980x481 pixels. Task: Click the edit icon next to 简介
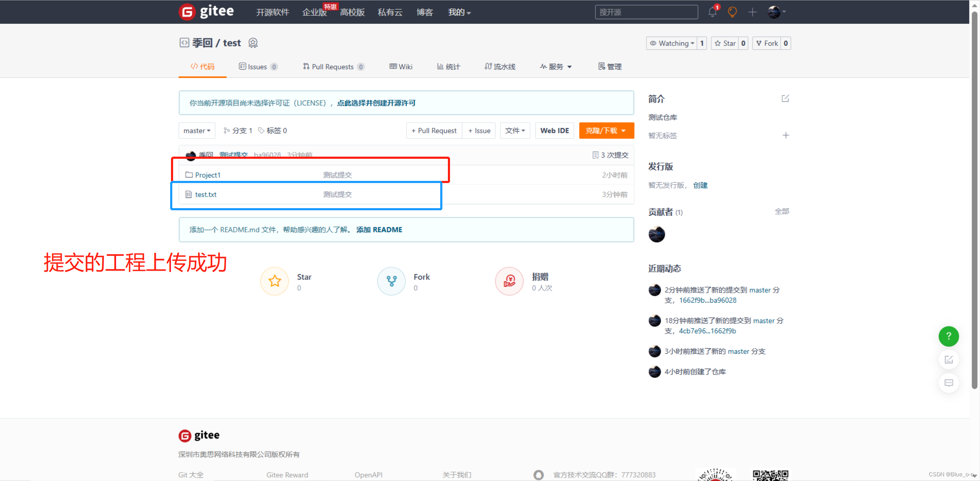pyautogui.click(x=785, y=98)
